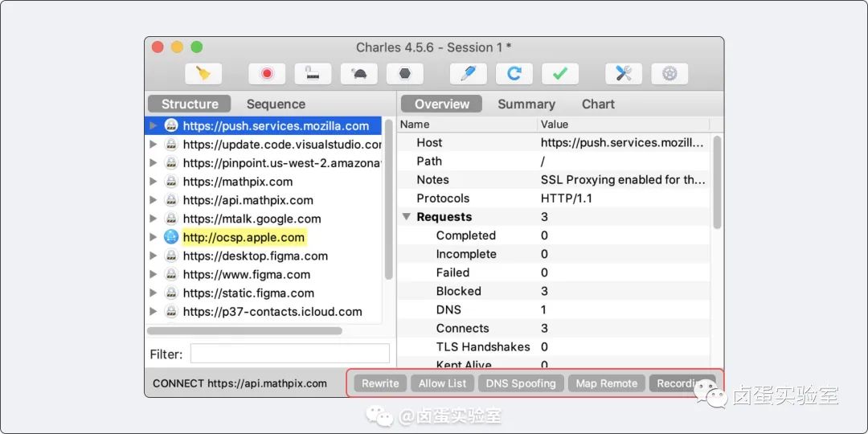This screenshot has width=868, height=434.
Task: Open the Chart tab
Action: click(x=598, y=104)
